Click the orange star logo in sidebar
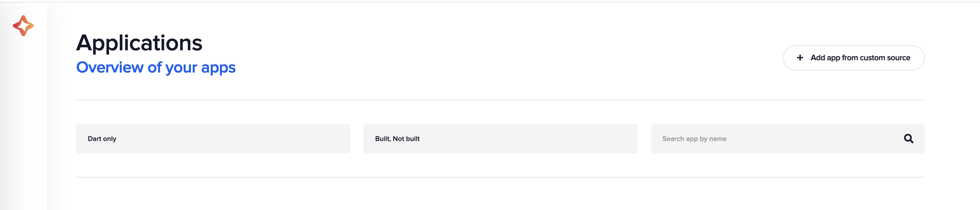Image resolution: width=980 pixels, height=210 pixels. (x=23, y=26)
